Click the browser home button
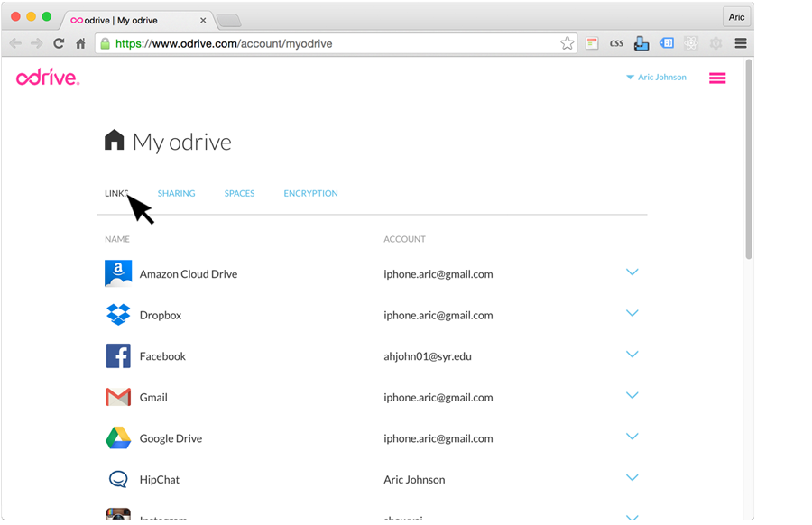 coord(80,43)
